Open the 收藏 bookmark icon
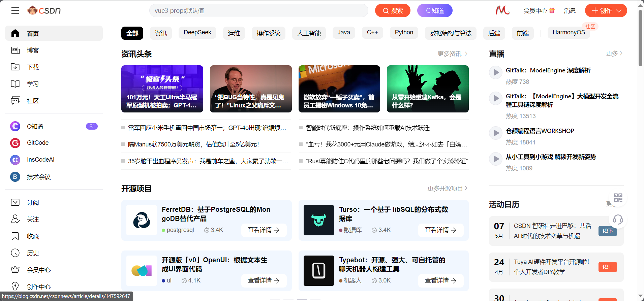Image resolution: width=644 pixels, height=301 pixels. pyautogui.click(x=15, y=236)
